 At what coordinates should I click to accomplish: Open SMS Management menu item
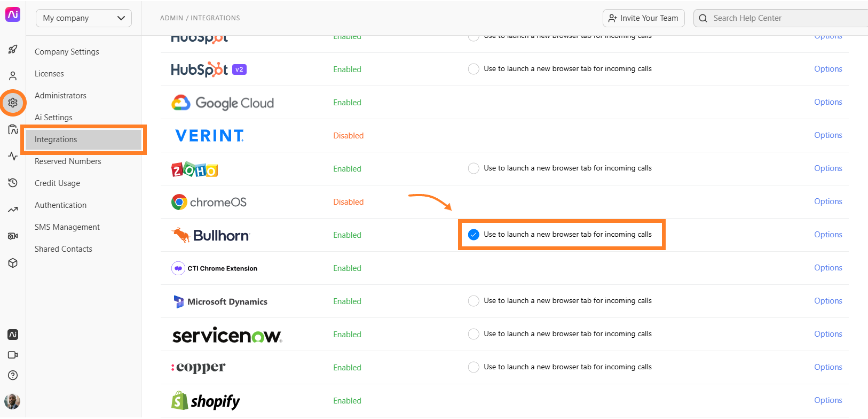(67, 227)
